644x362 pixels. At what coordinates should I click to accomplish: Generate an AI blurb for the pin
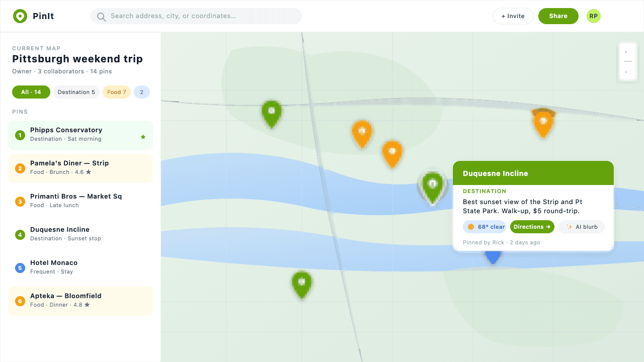(582, 227)
